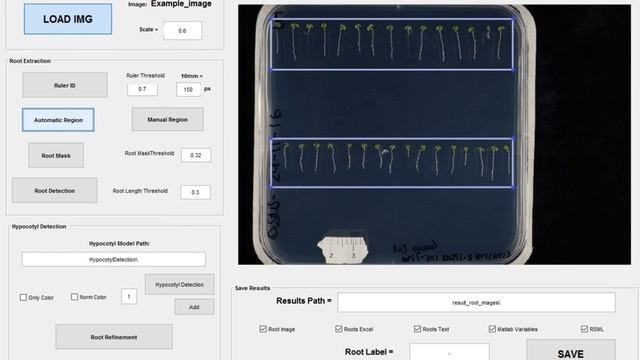Set the Ruler Threshold field
The width and height of the screenshot is (640, 360).
coord(142,89)
